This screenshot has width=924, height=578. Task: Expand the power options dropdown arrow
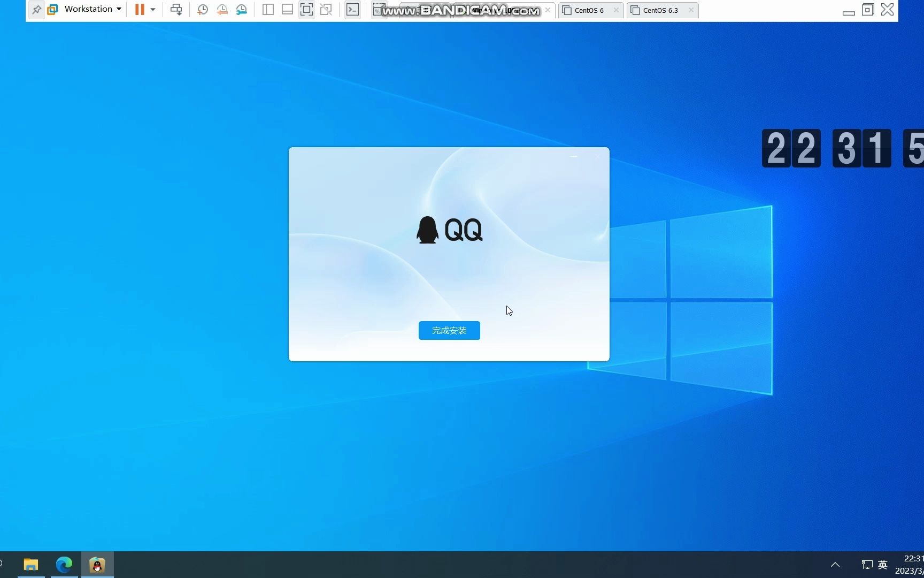coord(153,9)
